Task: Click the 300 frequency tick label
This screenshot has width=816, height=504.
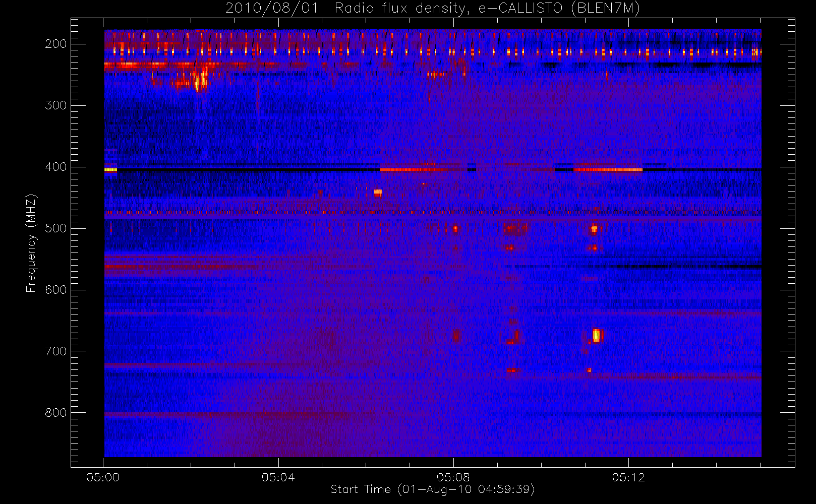Action: pos(56,105)
